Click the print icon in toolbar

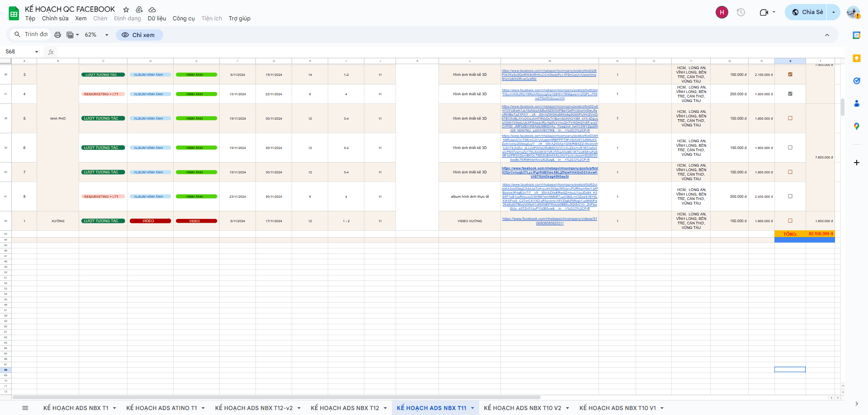pyautogui.click(x=57, y=35)
